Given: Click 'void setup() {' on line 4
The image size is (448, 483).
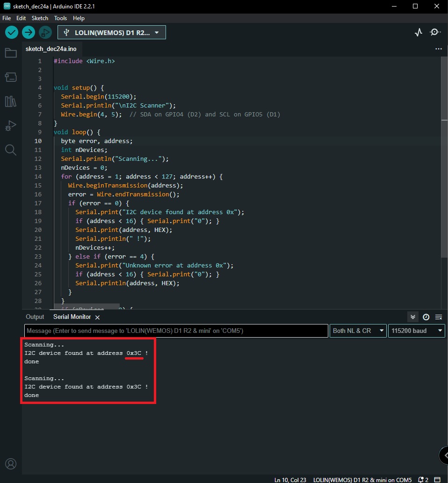Looking at the screenshot, I should 79,88.
